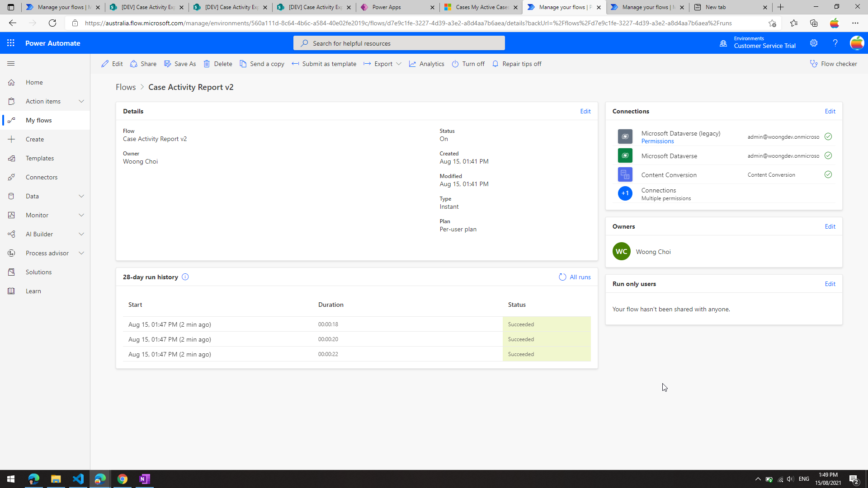
Task: Click run history info icon
Action: tap(185, 277)
